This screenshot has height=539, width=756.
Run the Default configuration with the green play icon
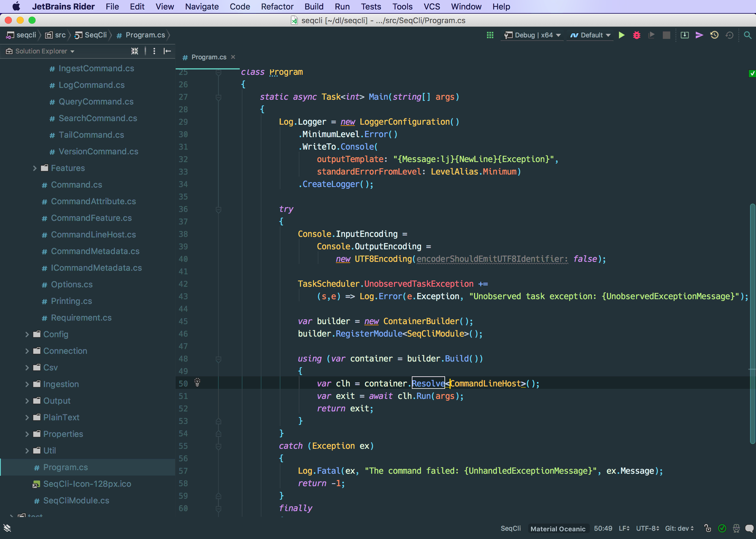pyautogui.click(x=622, y=35)
